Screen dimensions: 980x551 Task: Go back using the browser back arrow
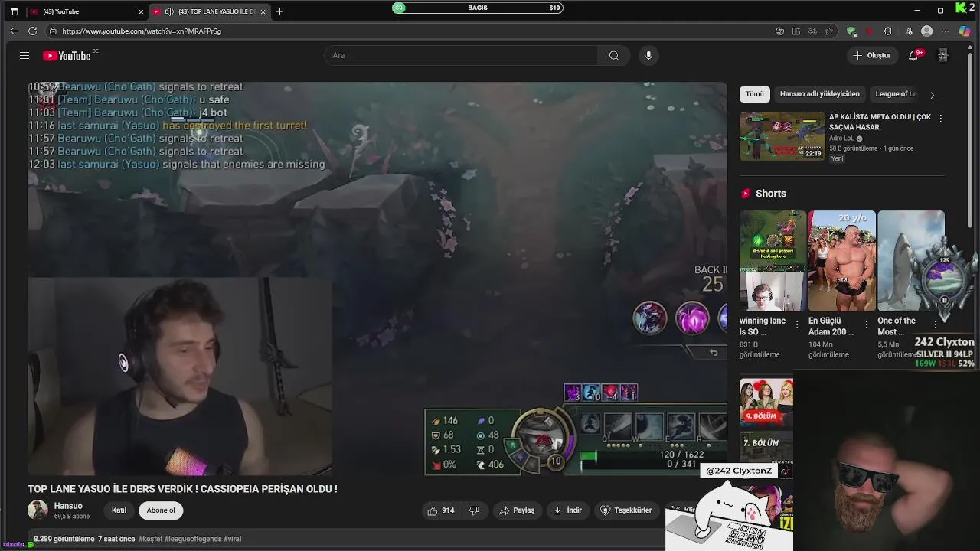(x=14, y=31)
